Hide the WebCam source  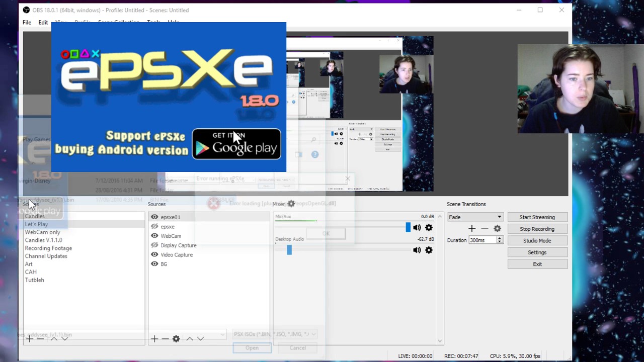click(x=154, y=236)
